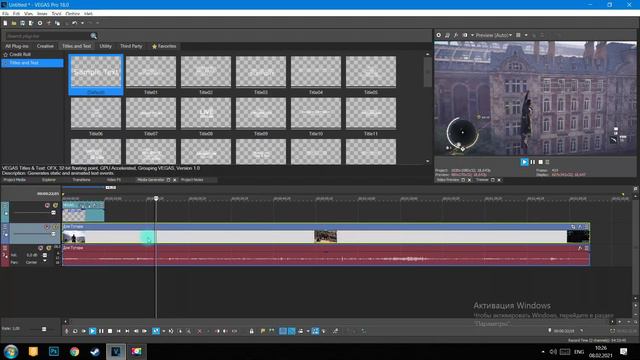Mute the second (blue) video track
Viewport: 640px width, 360px height.
click(47, 227)
